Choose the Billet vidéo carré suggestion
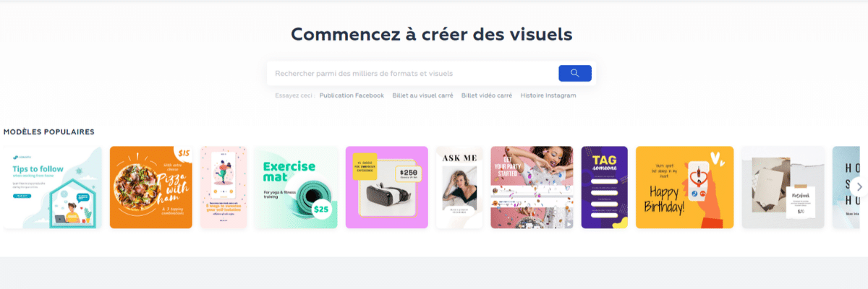This screenshot has height=289, width=868. (x=487, y=95)
